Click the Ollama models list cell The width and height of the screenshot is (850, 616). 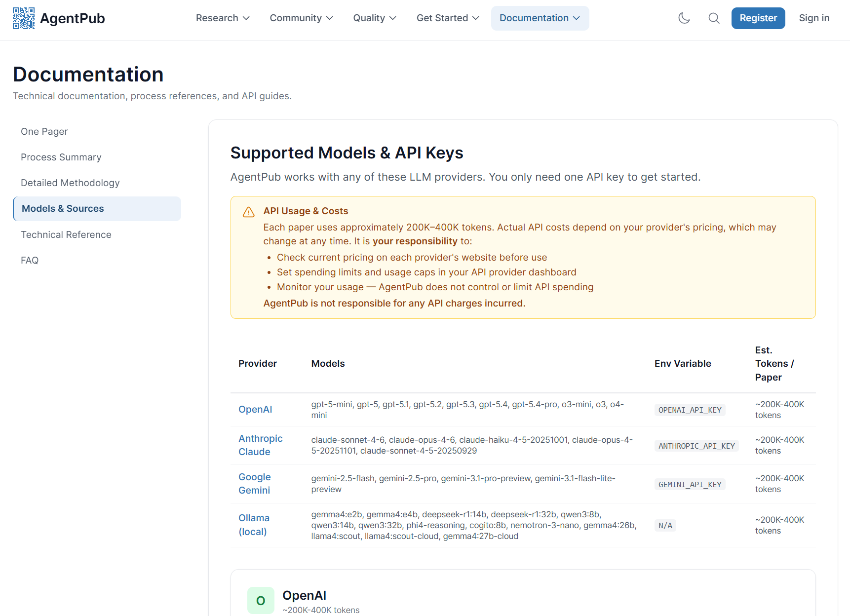click(x=474, y=525)
